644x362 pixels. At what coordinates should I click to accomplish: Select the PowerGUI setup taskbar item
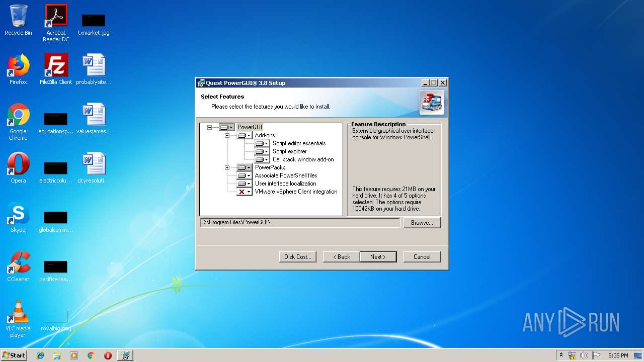(x=125, y=355)
